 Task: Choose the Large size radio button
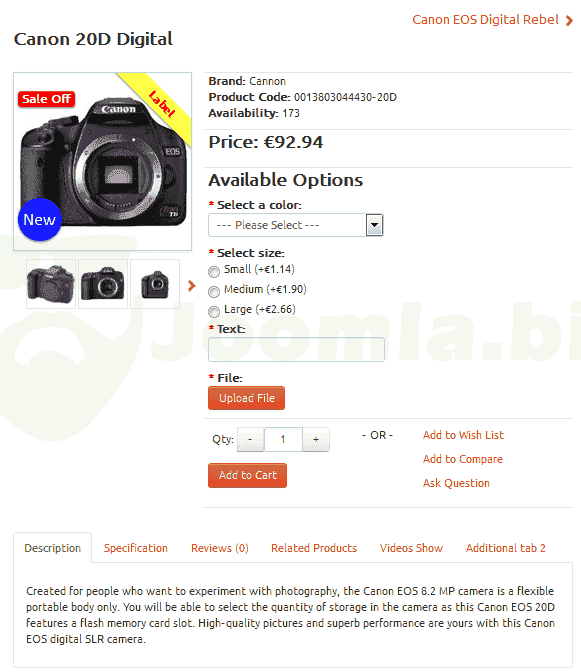click(x=214, y=312)
